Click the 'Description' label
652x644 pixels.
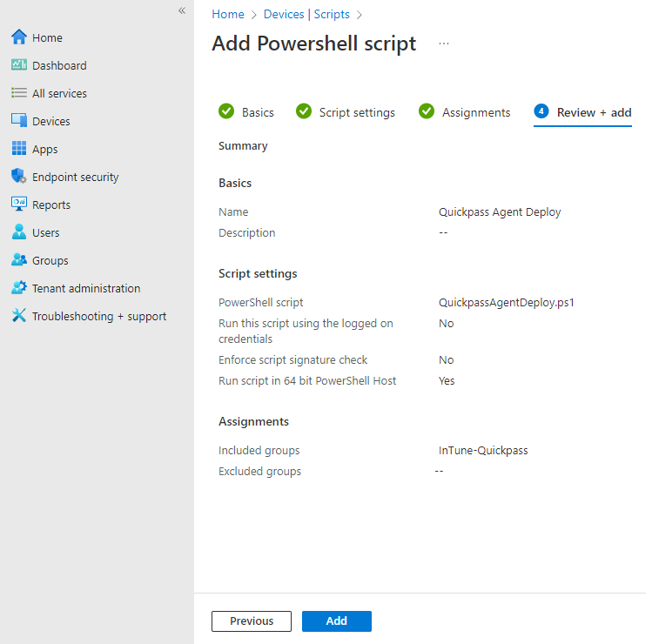246,233
